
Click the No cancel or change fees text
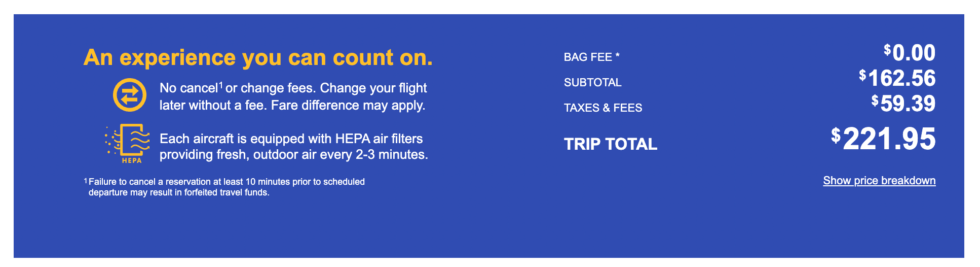pyautogui.click(x=237, y=88)
